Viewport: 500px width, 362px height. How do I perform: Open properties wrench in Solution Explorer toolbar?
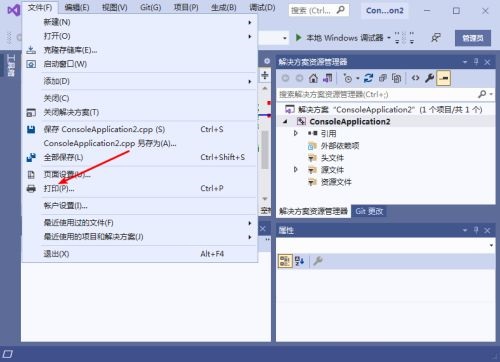tap(429, 78)
